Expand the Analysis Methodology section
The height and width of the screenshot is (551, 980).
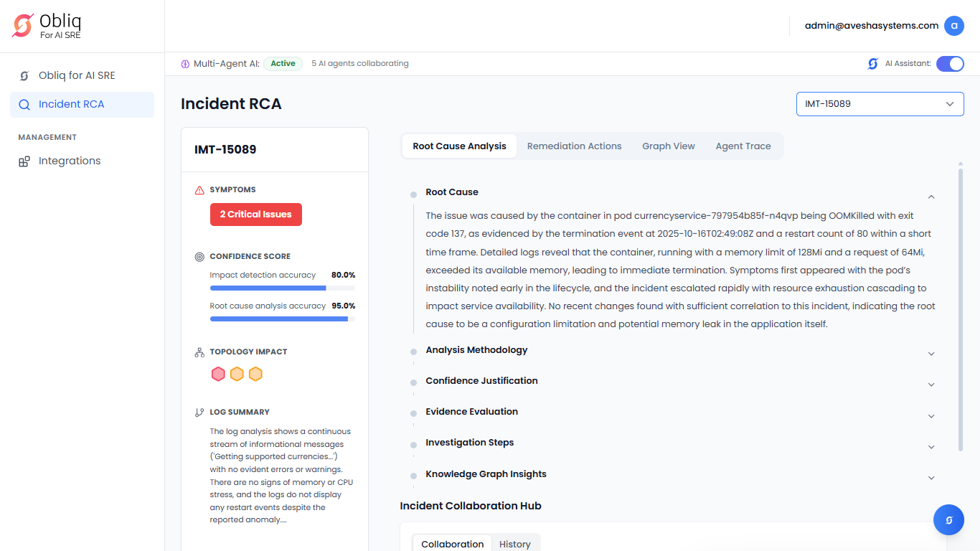tap(931, 354)
